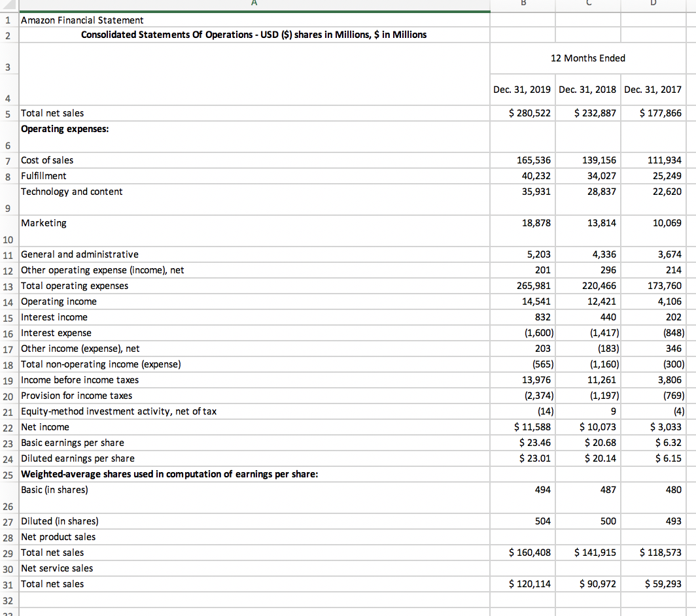Viewport: 696px width, 616px height.
Task: Select Total non-operating income (expense) label
Action: (101, 364)
